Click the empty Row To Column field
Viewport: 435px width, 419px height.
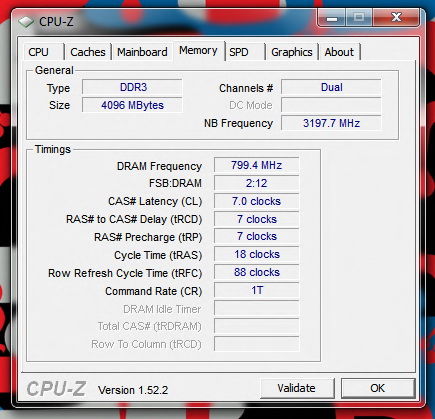(x=256, y=344)
